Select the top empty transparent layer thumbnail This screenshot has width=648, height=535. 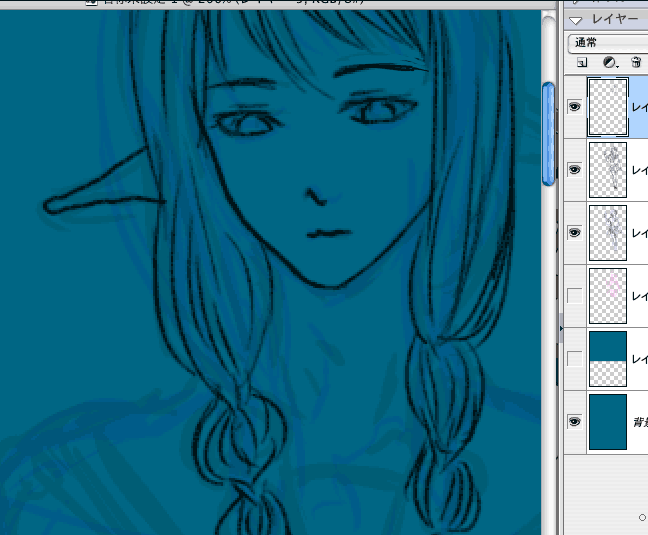coord(608,107)
